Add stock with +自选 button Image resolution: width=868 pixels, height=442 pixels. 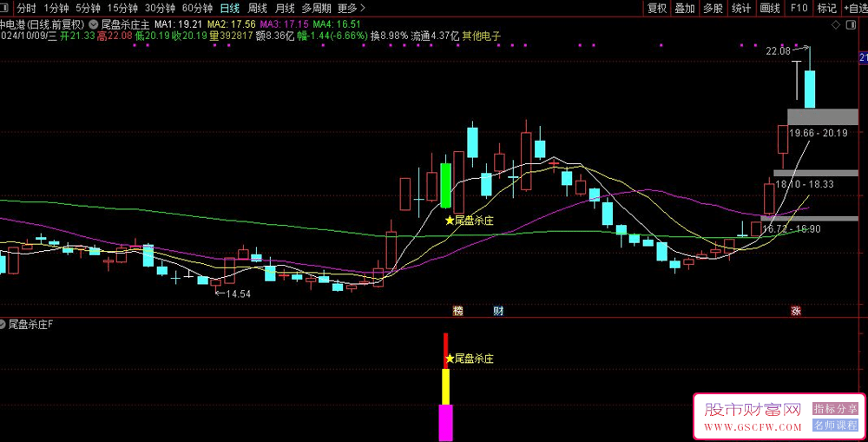coord(855,8)
